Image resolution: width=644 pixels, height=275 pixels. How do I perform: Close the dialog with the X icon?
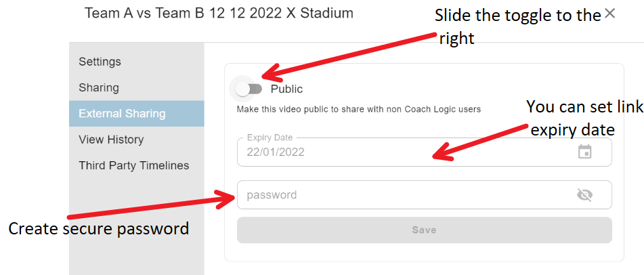point(610,14)
